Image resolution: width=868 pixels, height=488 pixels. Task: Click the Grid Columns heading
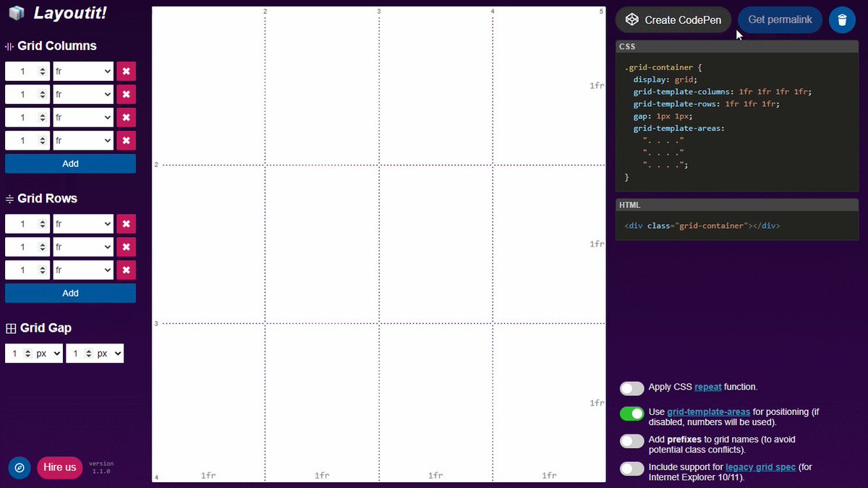coord(57,46)
